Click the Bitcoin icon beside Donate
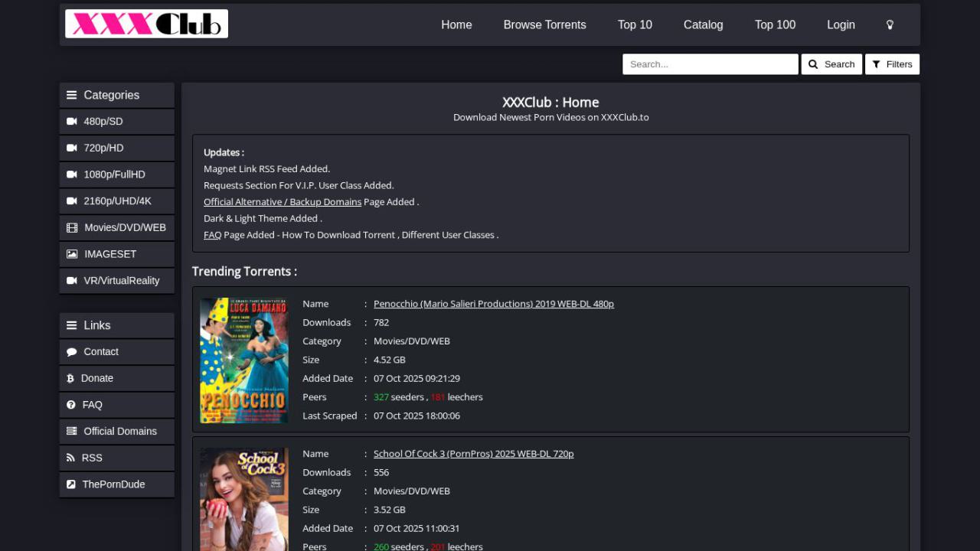Viewport: 980px width, 551px height. pyautogui.click(x=70, y=379)
